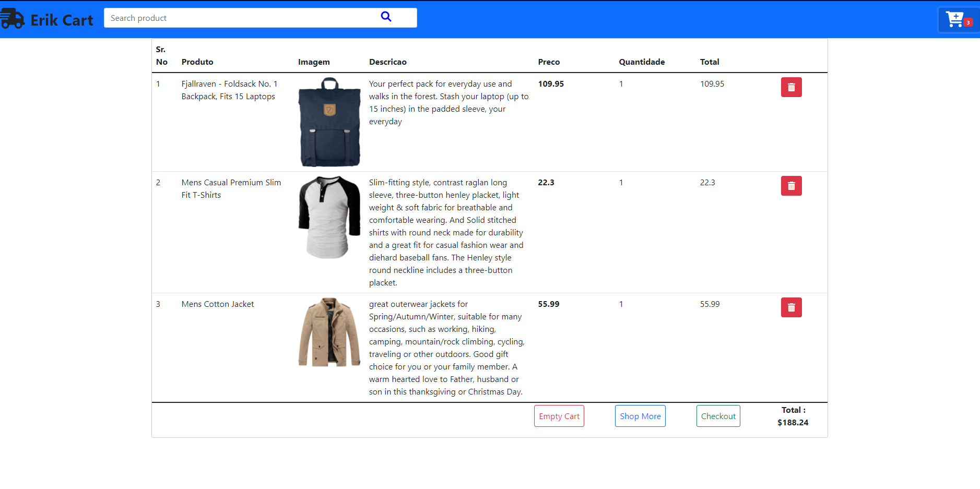Click the Fjallraven Foldsack product name
Screen dimensions: 980x489
229,90
